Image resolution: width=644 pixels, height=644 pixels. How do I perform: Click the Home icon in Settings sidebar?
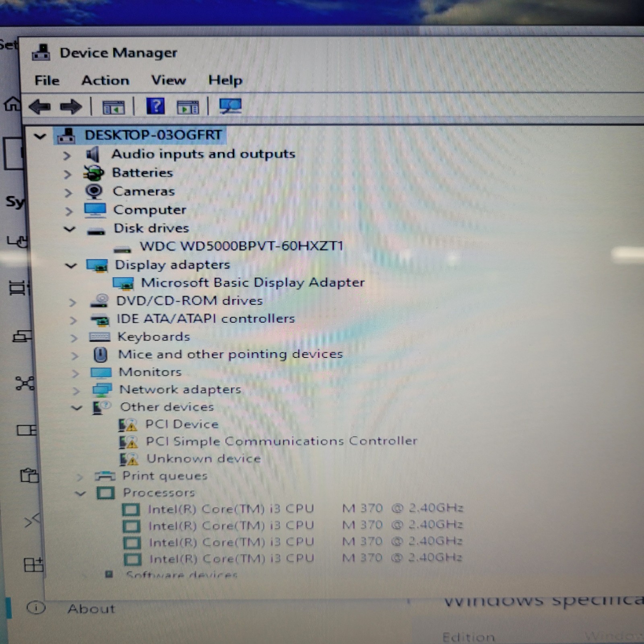[12, 104]
